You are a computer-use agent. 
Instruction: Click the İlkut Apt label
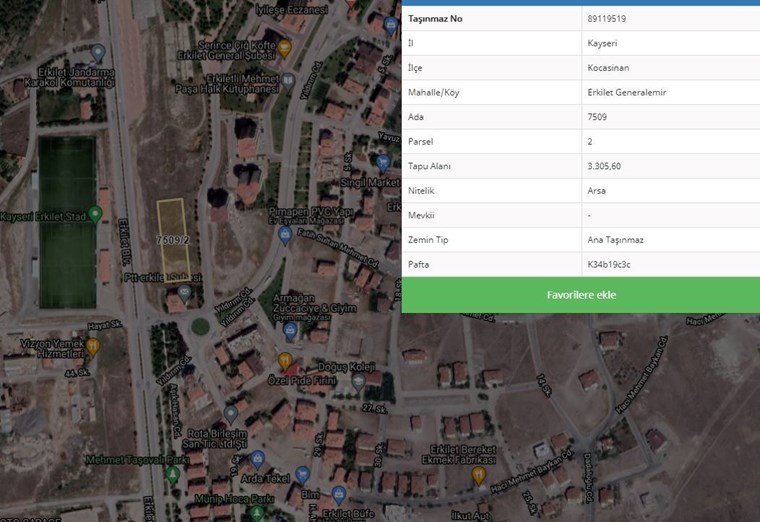[470, 515]
